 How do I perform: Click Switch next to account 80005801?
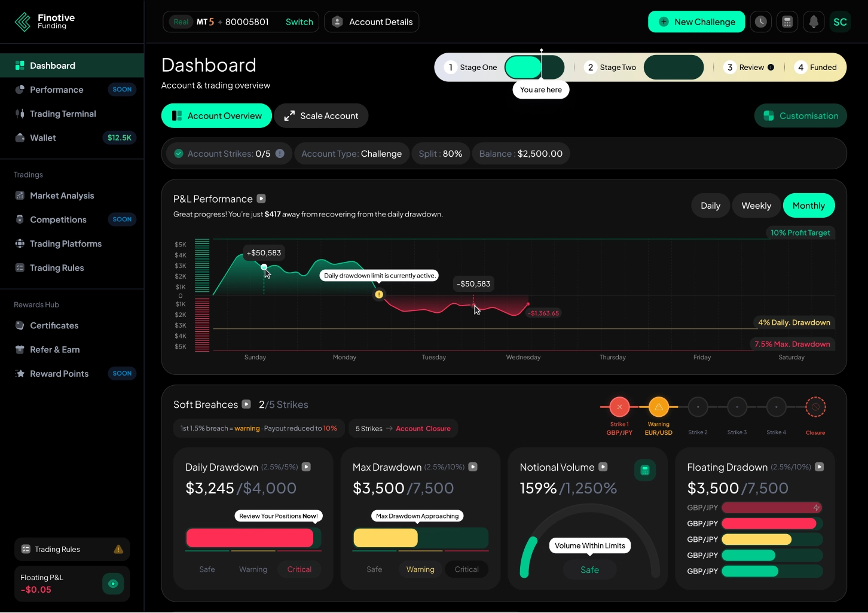(x=299, y=22)
